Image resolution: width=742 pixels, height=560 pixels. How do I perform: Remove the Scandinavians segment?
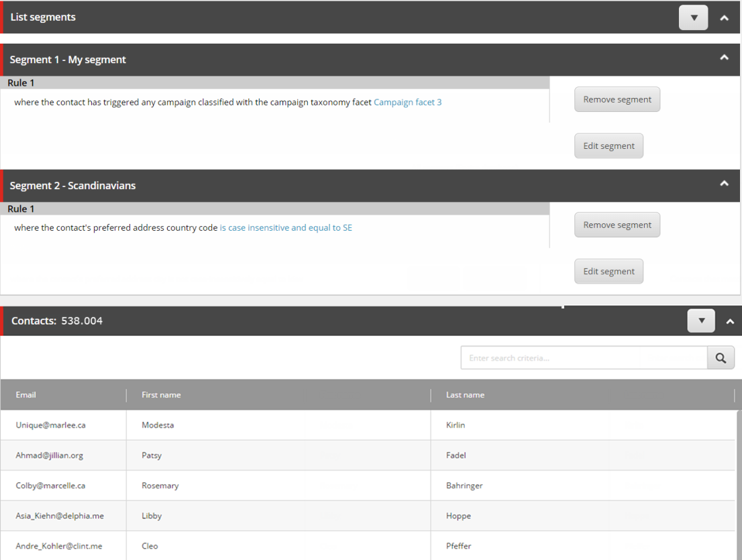click(x=617, y=225)
